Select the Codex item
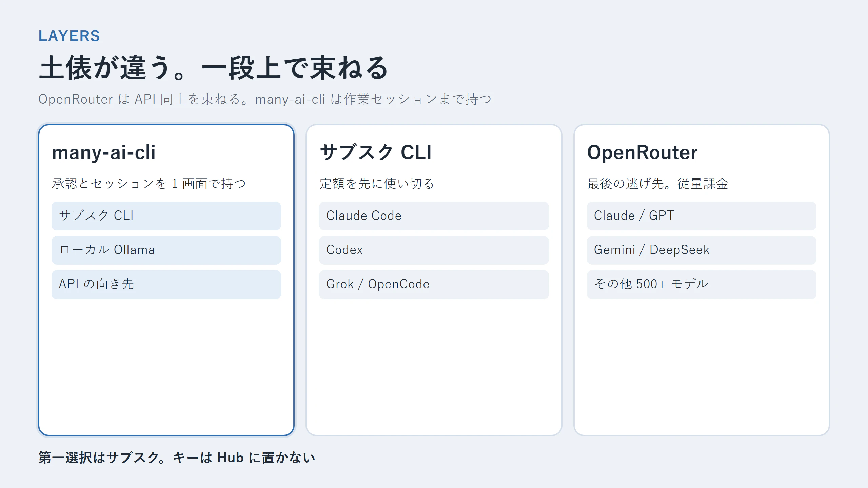This screenshot has width=868, height=488. tap(434, 250)
